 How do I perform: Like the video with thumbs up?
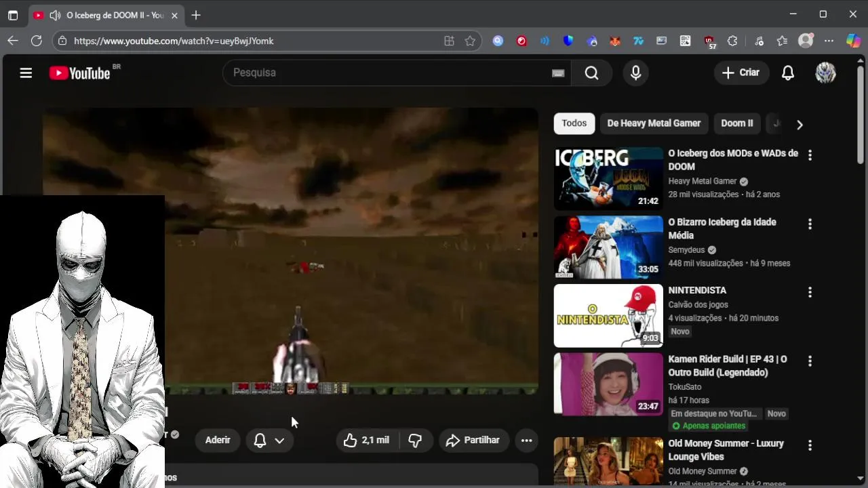click(367, 441)
